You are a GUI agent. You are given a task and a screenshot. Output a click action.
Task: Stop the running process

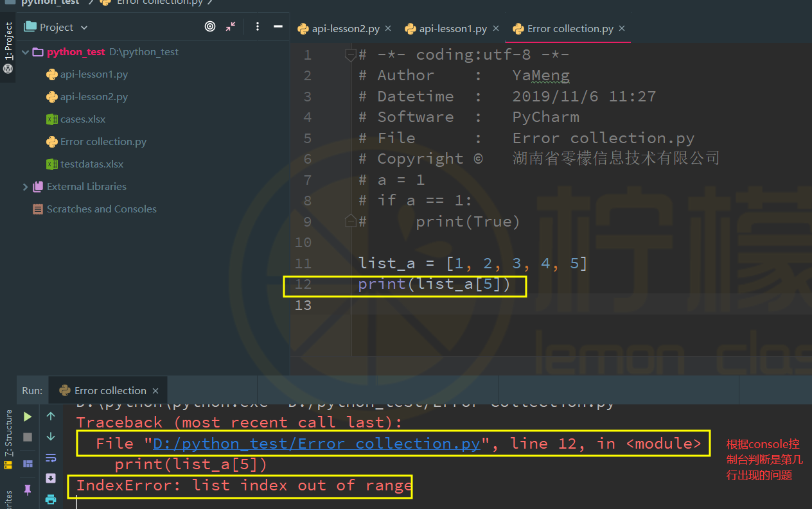pyautogui.click(x=28, y=437)
